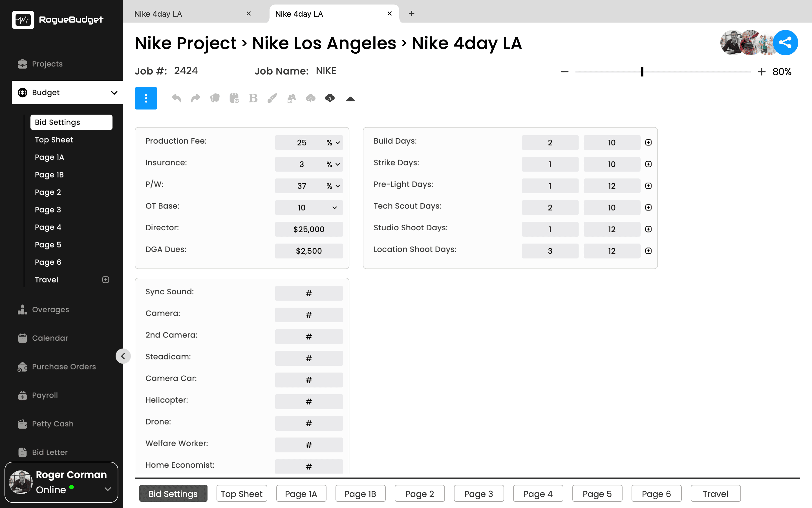
Task: Click the cloud upload icon
Action: (x=311, y=98)
